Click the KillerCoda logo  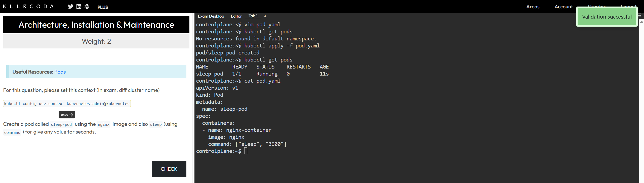pos(28,7)
